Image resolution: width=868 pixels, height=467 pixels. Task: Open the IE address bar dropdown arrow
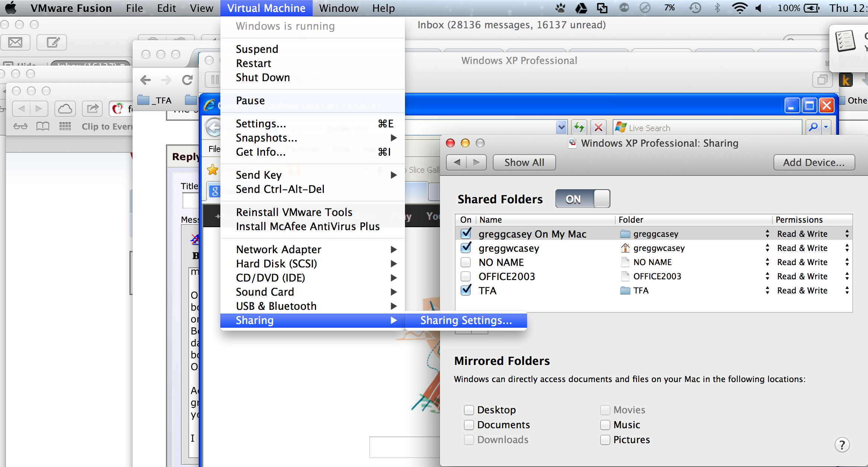coord(561,127)
